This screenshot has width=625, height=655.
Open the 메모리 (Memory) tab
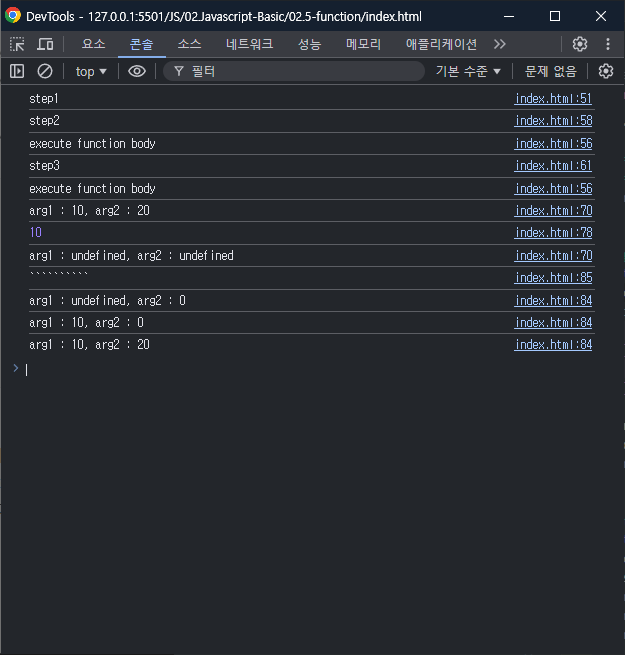(363, 44)
